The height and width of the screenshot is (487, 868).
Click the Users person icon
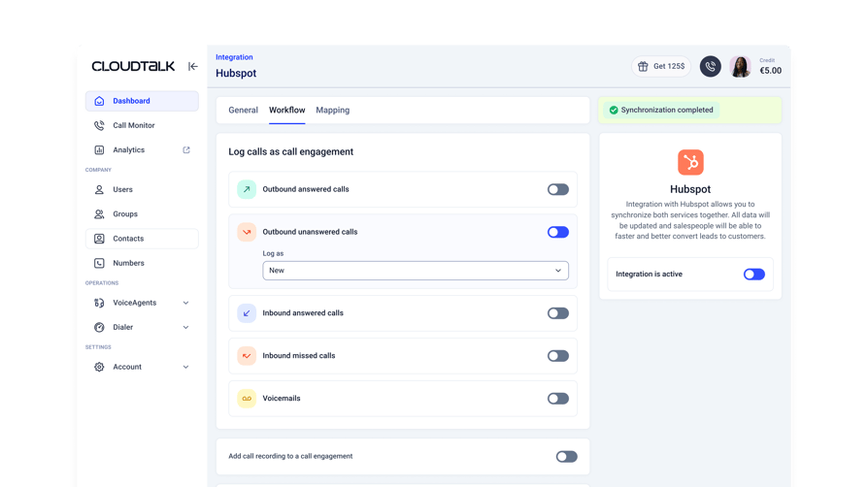pos(99,190)
